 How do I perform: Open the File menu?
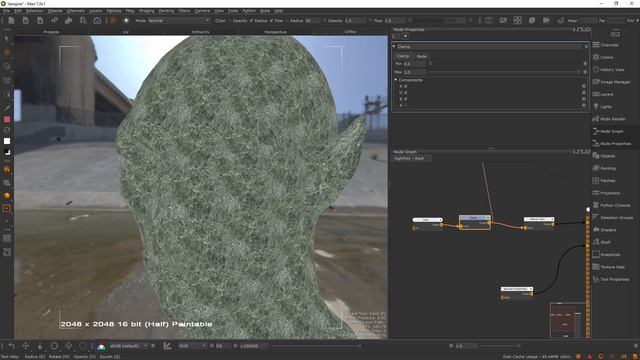coord(6,11)
